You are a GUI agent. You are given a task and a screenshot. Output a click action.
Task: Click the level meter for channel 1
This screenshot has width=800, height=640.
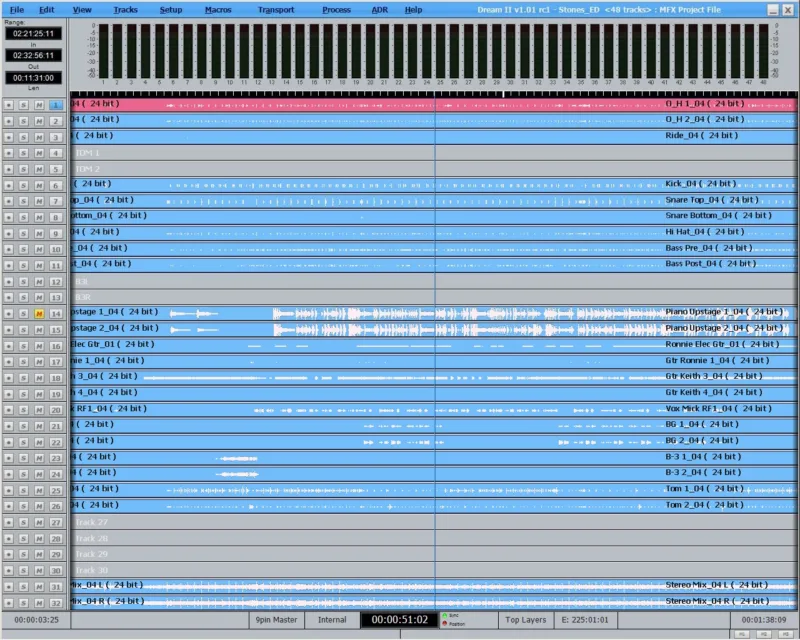pos(104,51)
